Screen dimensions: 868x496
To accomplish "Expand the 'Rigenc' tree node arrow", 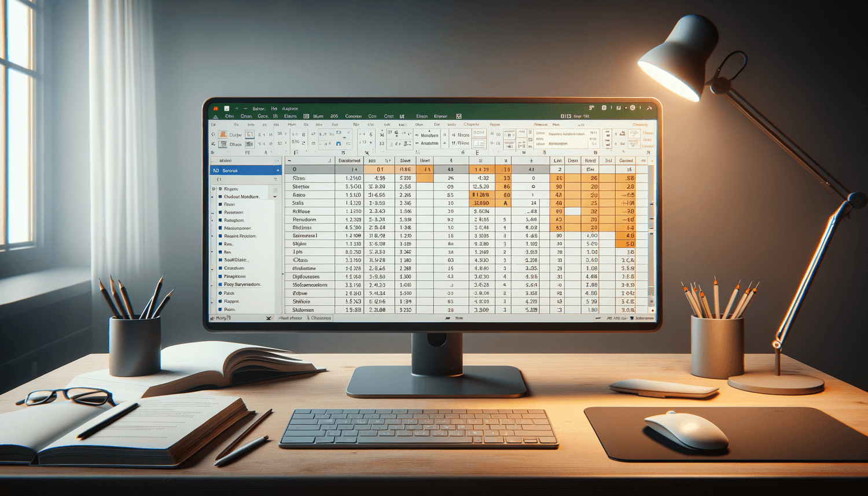I will [x=214, y=189].
